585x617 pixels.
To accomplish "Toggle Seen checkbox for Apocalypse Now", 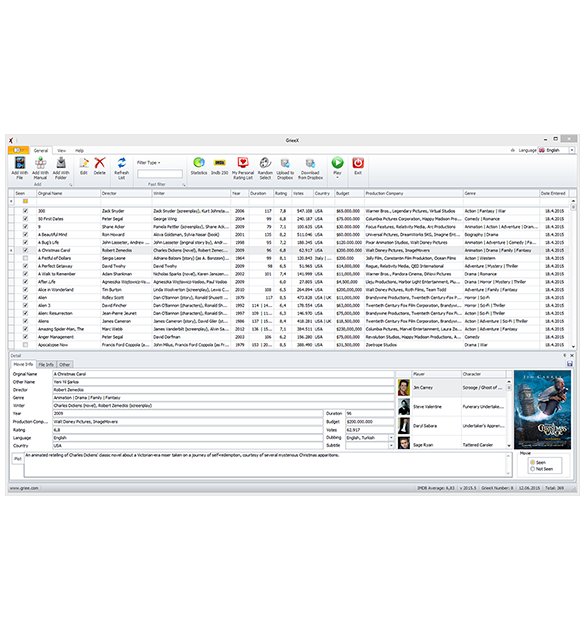I will click(x=26, y=345).
